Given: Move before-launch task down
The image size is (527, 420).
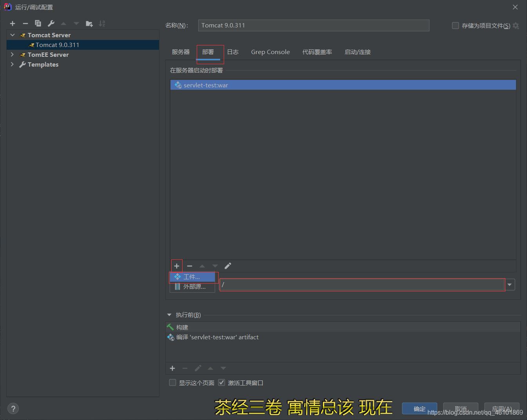Looking at the screenshot, I should click(x=223, y=368).
